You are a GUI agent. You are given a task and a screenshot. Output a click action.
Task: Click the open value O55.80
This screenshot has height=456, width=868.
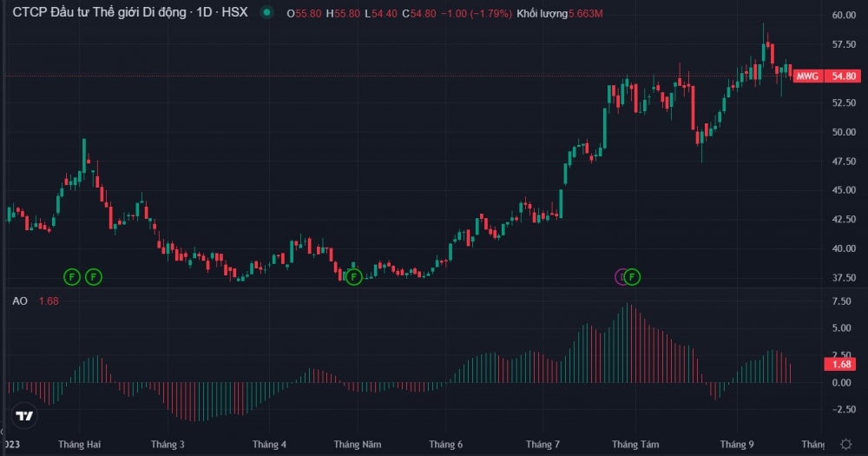pos(304,13)
